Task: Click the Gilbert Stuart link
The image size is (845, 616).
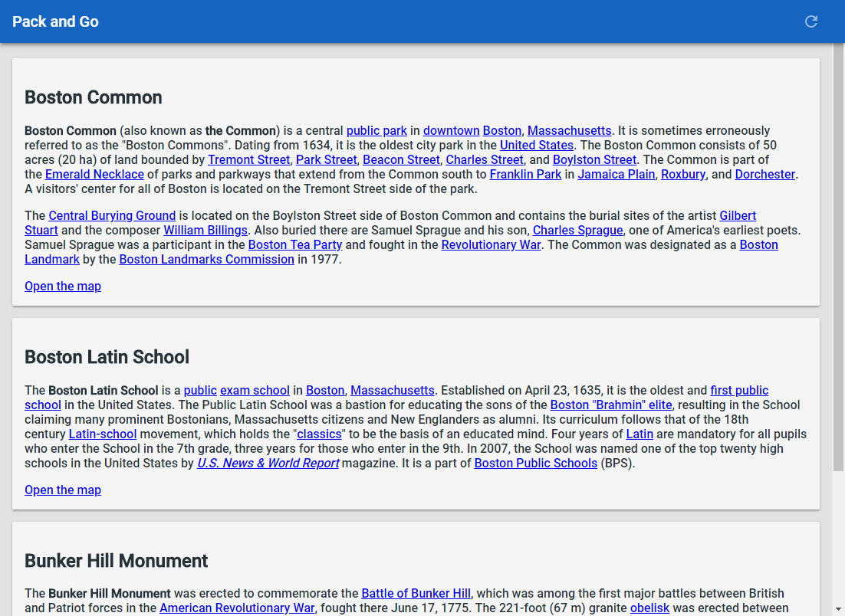Action: pyautogui.click(x=738, y=216)
